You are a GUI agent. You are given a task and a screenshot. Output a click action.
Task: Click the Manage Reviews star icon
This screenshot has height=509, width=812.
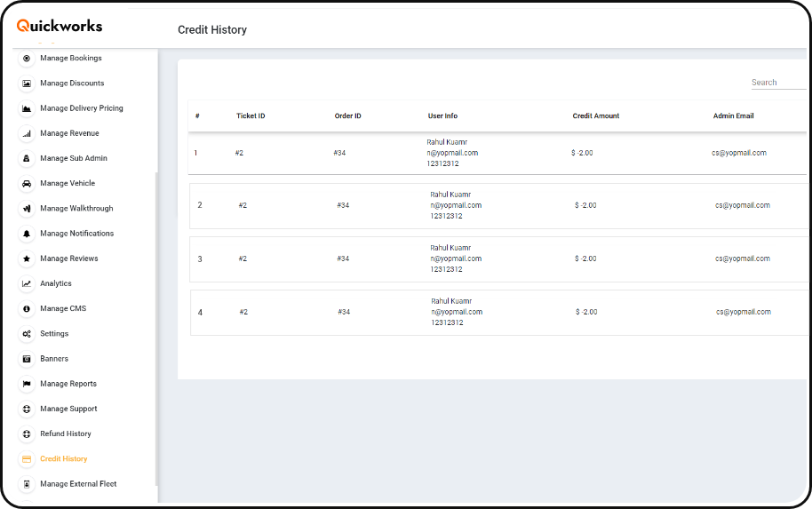[27, 258]
